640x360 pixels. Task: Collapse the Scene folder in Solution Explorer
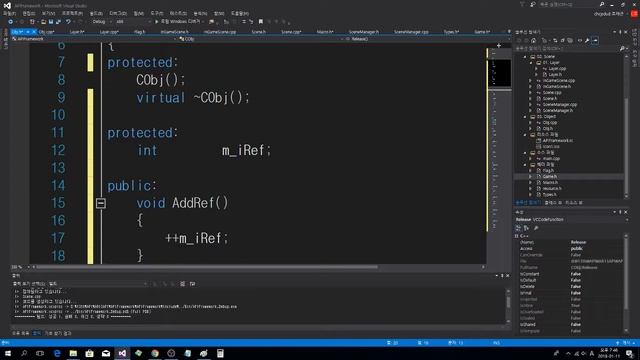click(525, 57)
